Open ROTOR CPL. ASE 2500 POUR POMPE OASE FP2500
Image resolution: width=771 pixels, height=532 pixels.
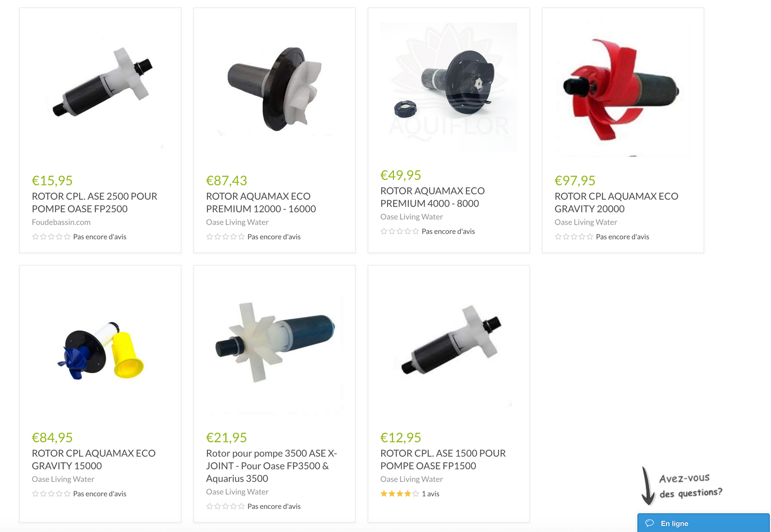(x=95, y=202)
